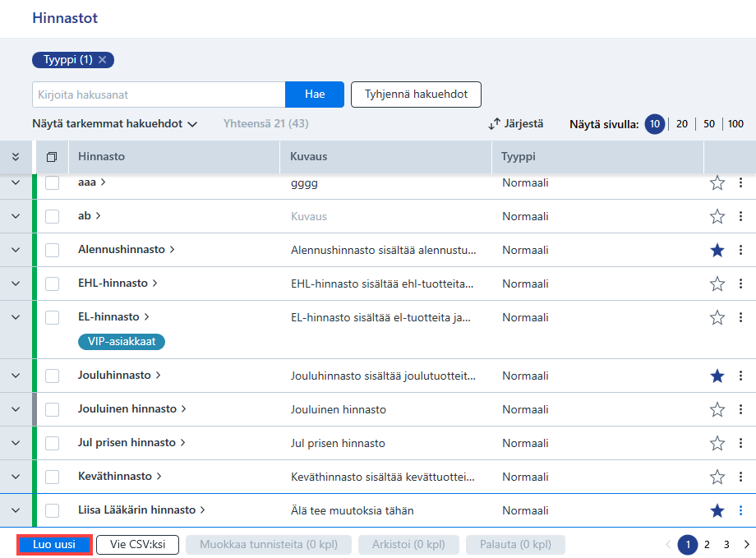Tick the checkbox for aaa
This screenshot has width=756, height=558.
(52, 182)
